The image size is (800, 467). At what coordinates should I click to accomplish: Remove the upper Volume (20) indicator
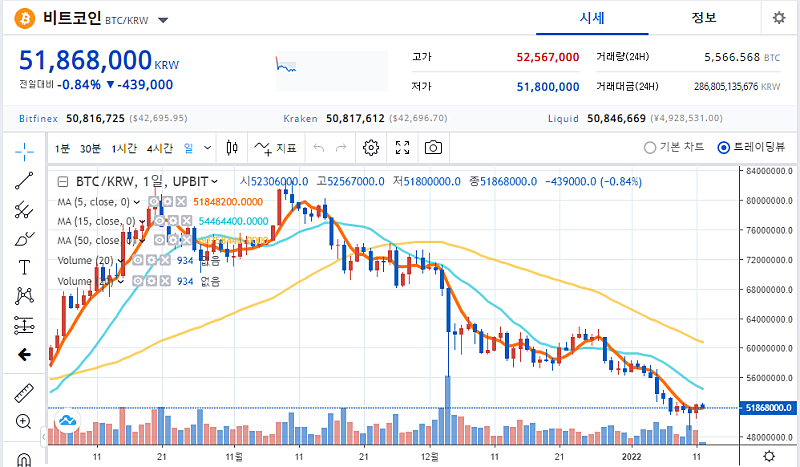165,260
